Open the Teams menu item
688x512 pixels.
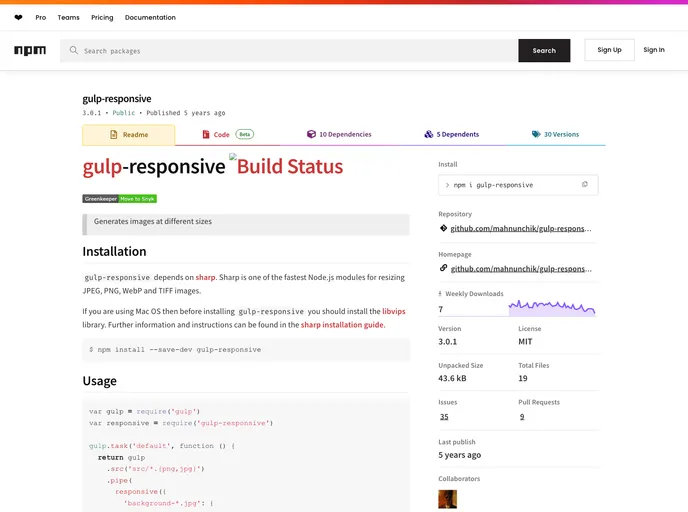(x=68, y=18)
